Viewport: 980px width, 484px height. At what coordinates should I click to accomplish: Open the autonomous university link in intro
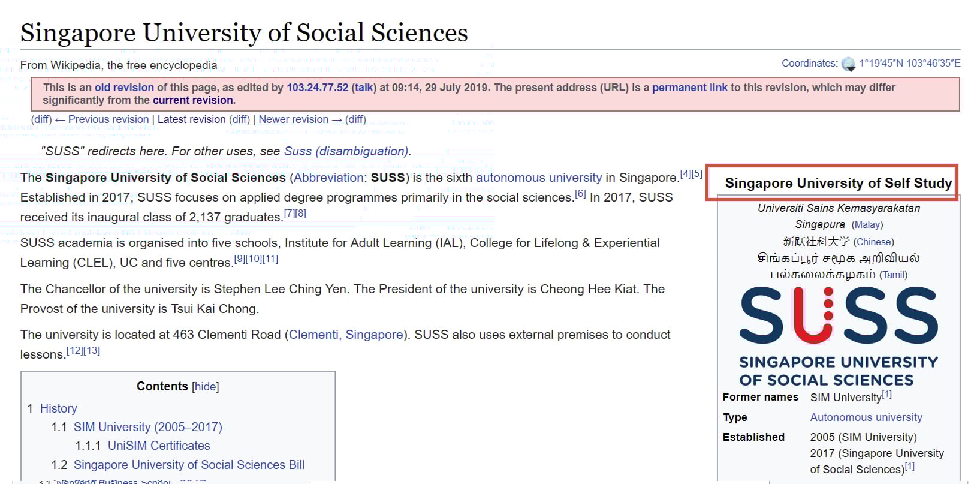(538, 178)
